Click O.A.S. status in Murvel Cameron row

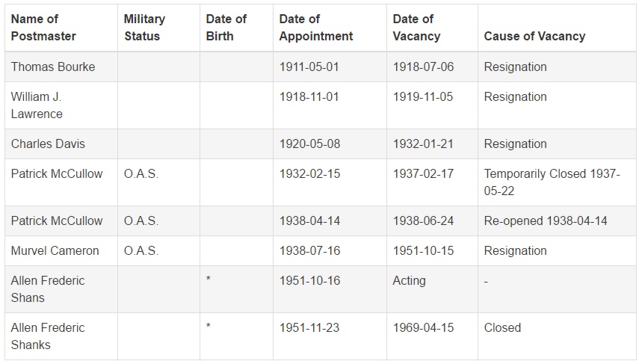[141, 250]
